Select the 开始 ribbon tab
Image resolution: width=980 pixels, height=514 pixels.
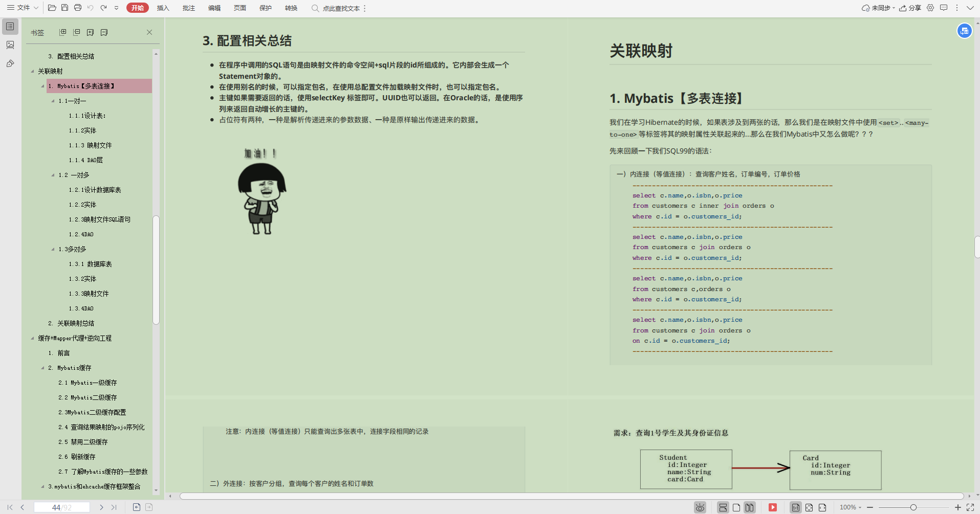point(137,8)
